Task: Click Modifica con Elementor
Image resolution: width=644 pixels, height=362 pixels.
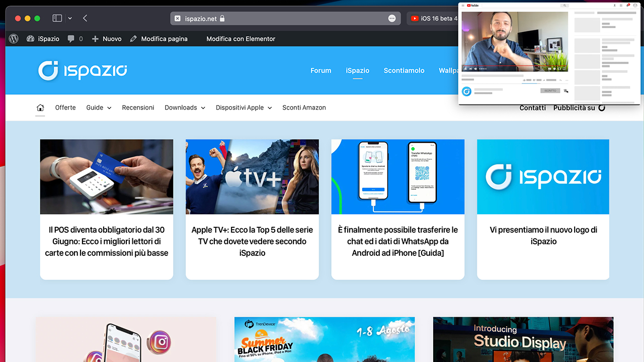Action: 240,39
